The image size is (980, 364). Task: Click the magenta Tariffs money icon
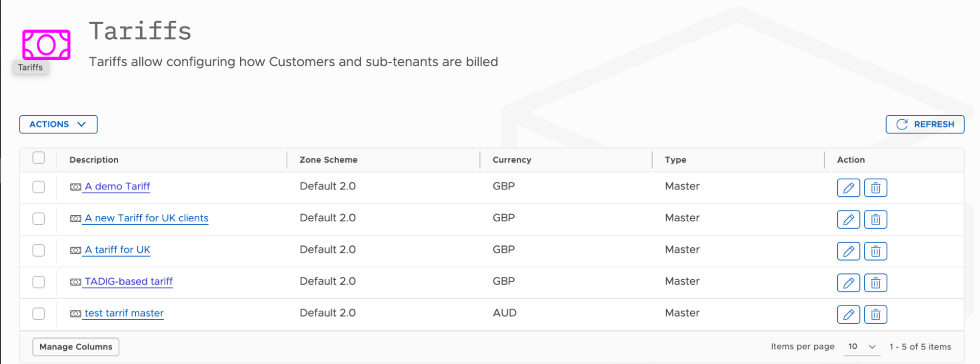coord(46,45)
